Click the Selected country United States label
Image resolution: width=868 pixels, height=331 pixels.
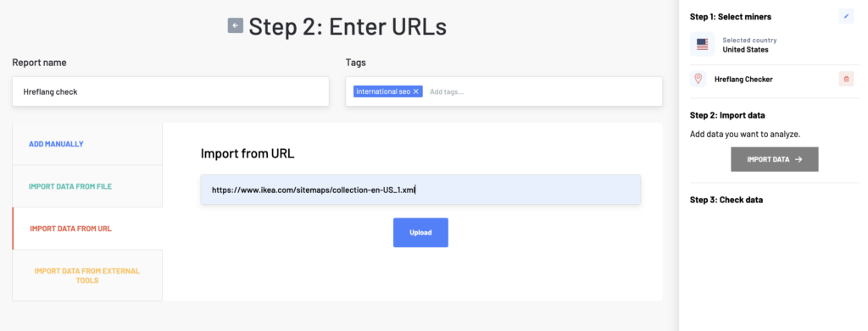(749, 45)
